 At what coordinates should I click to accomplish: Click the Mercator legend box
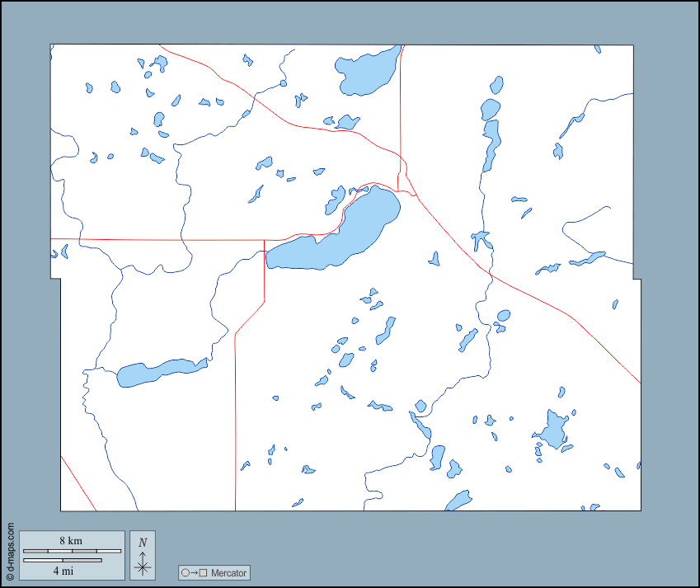coord(213,572)
